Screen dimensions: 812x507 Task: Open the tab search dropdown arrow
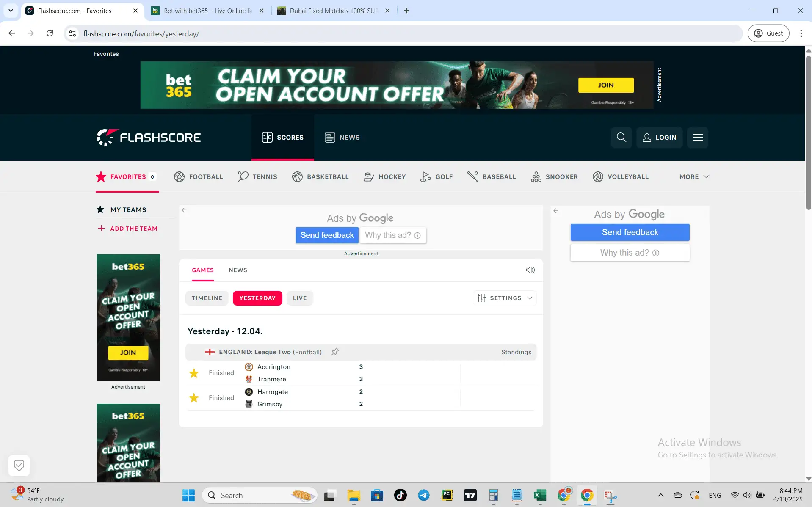(11, 11)
